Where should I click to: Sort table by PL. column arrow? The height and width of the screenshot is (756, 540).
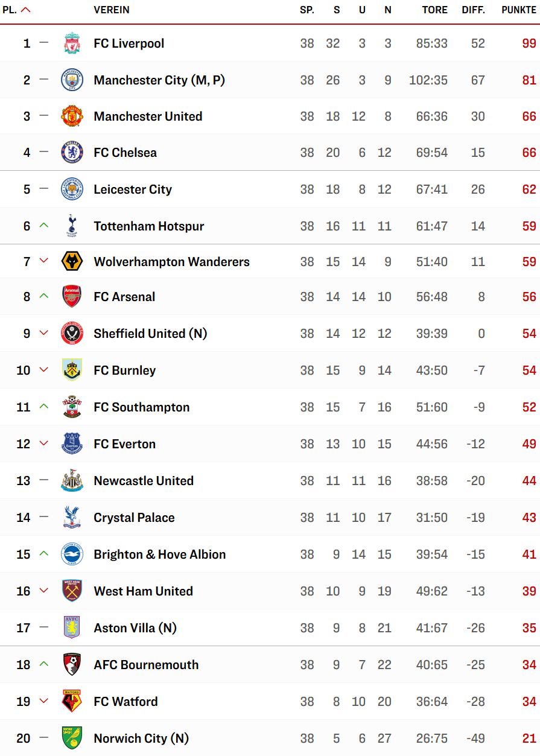(25, 10)
